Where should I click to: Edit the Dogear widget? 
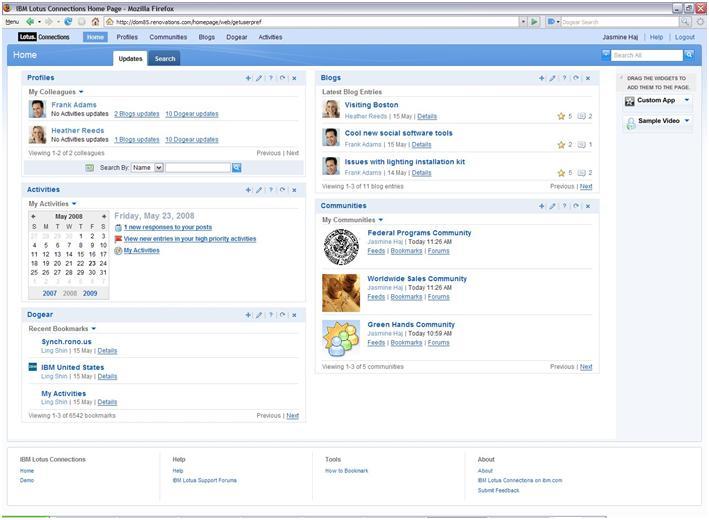(259, 315)
